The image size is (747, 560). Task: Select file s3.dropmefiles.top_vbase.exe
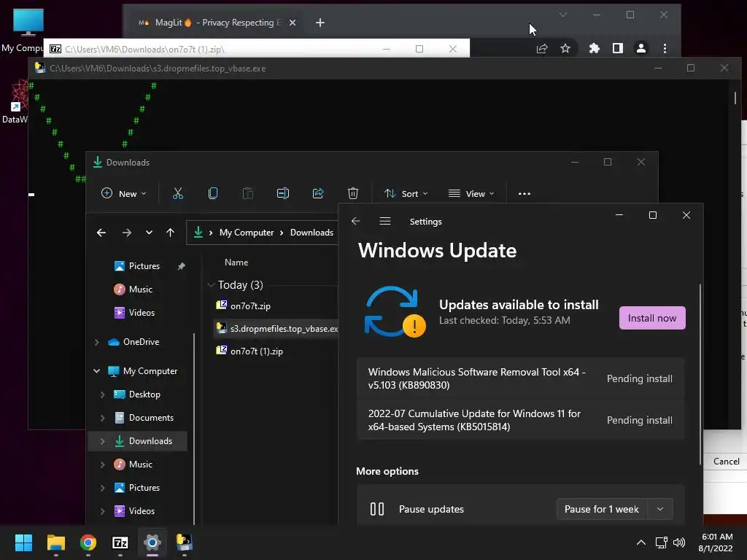click(276, 328)
